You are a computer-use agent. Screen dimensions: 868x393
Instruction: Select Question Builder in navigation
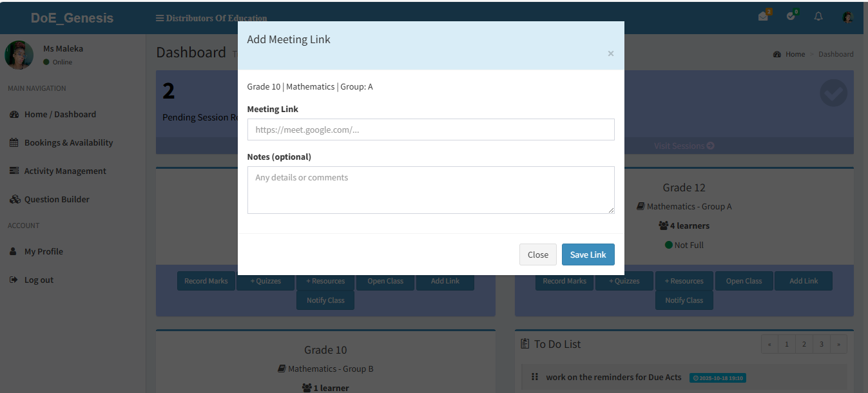tap(57, 199)
